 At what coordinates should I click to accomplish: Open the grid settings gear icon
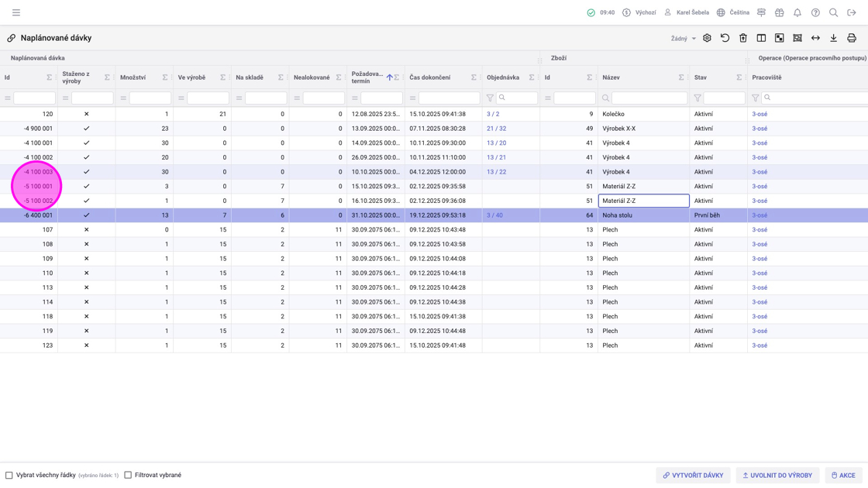coord(707,38)
